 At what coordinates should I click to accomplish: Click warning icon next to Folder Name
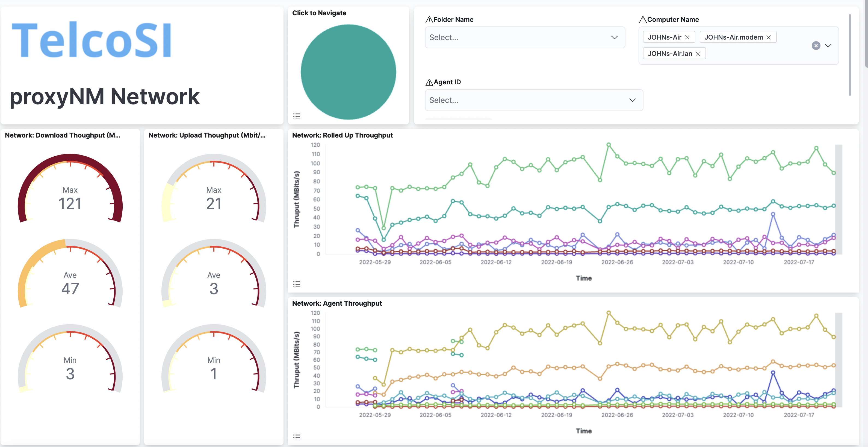[x=429, y=20]
